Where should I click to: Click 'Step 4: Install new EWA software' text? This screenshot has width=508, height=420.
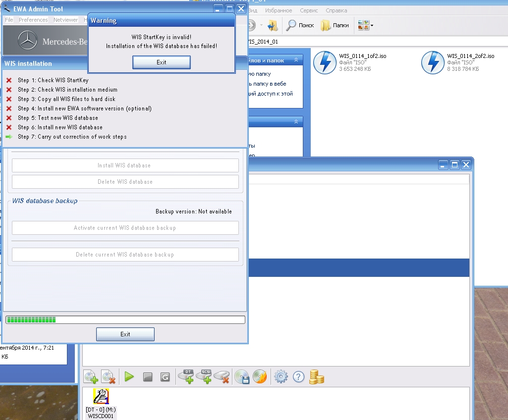tap(85, 108)
